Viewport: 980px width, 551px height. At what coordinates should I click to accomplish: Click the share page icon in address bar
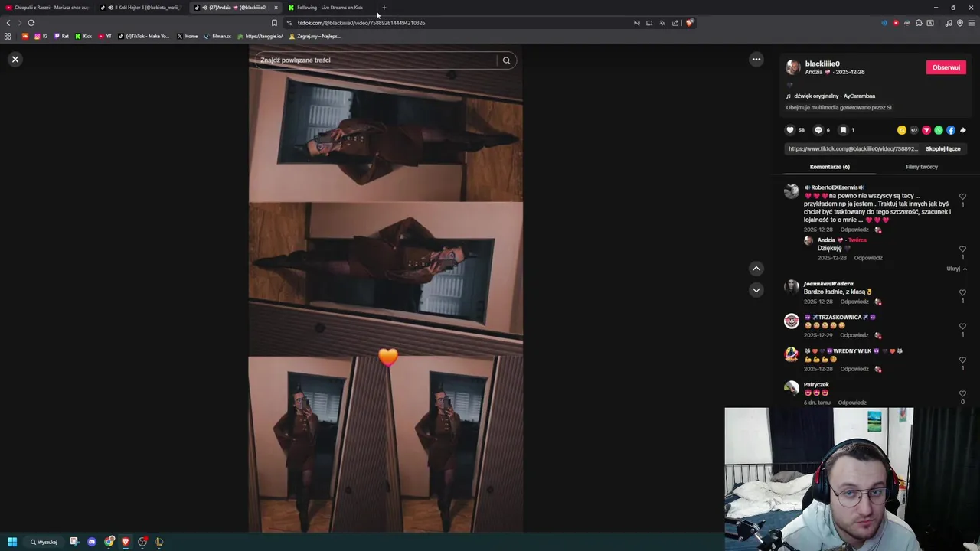click(675, 23)
